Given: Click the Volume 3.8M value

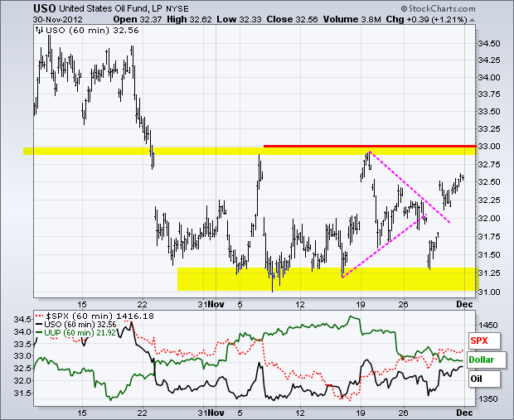Looking at the screenshot, I should tap(352, 20).
